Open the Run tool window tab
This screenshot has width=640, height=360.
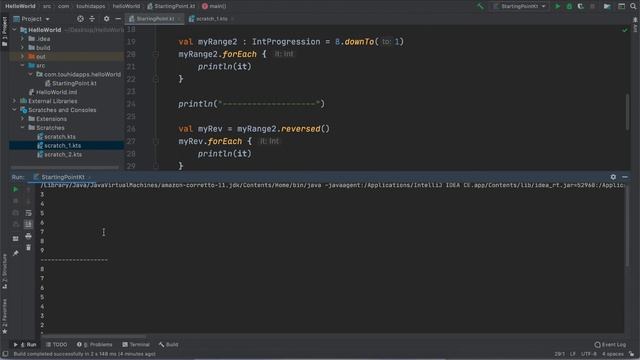(25, 344)
